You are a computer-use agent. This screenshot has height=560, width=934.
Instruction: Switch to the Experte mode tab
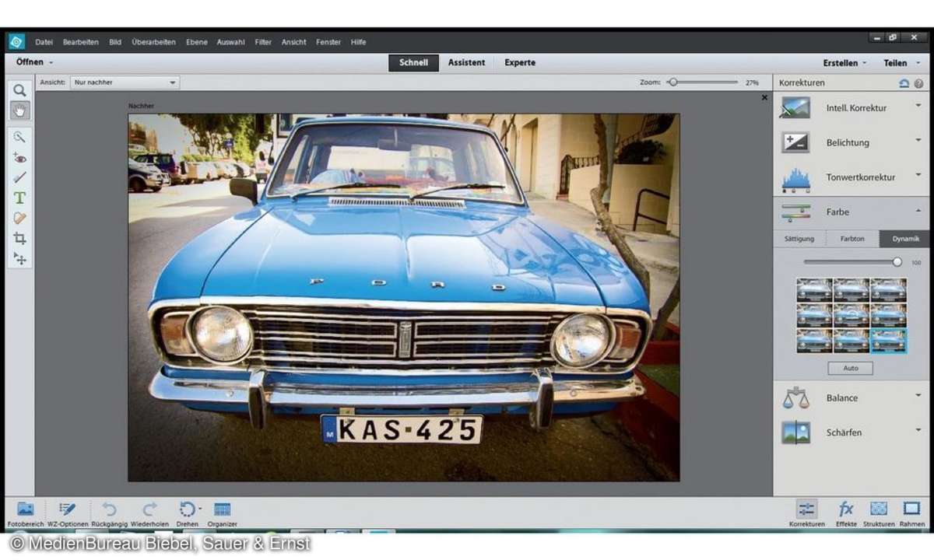(520, 63)
